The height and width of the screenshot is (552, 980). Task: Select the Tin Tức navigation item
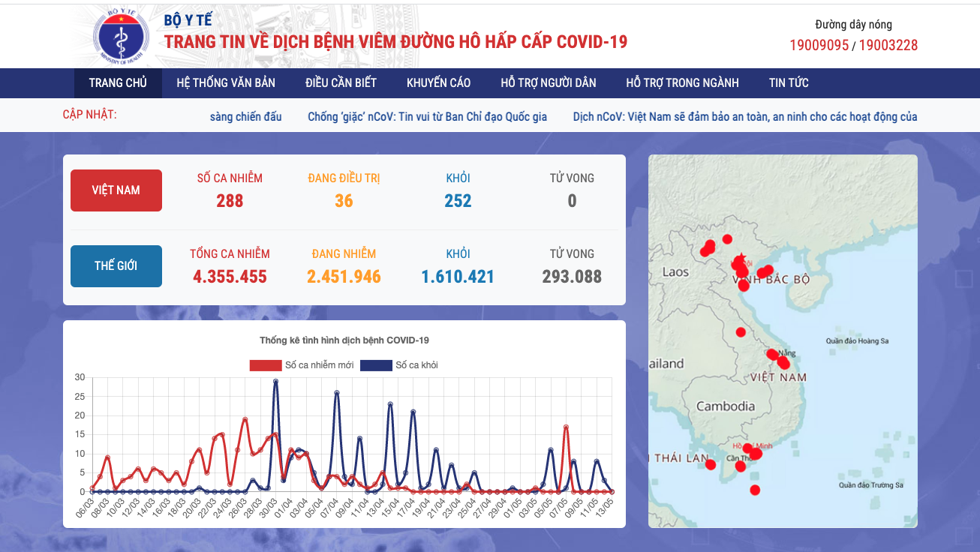pyautogui.click(x=788, y=82)
